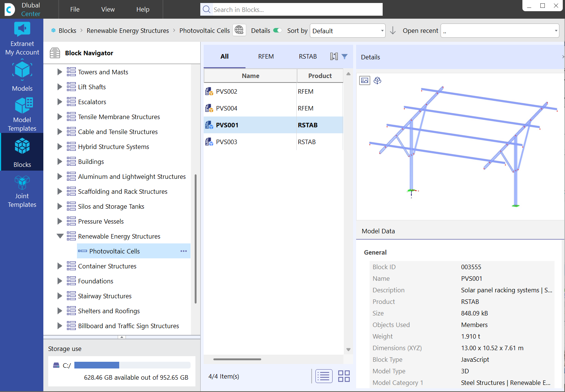The width and height of the screenshot is (565, 392).
Task: Switch to the RFEM tab
Action: point(266,56)
